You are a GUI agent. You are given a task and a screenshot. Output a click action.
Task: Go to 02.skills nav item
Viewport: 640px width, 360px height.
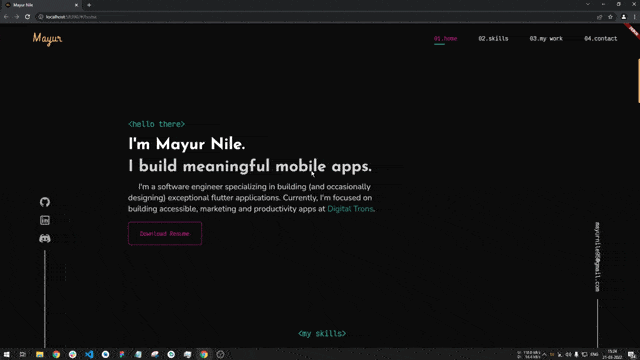493,39
